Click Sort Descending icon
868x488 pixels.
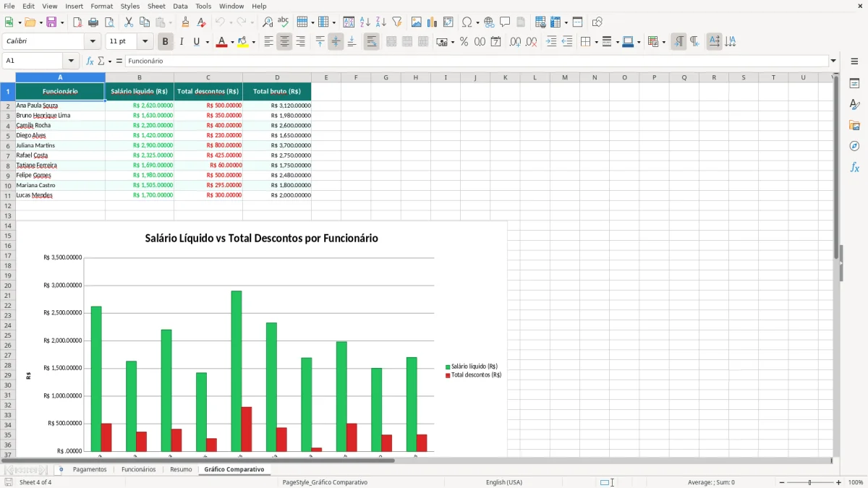tap(380, 22)
